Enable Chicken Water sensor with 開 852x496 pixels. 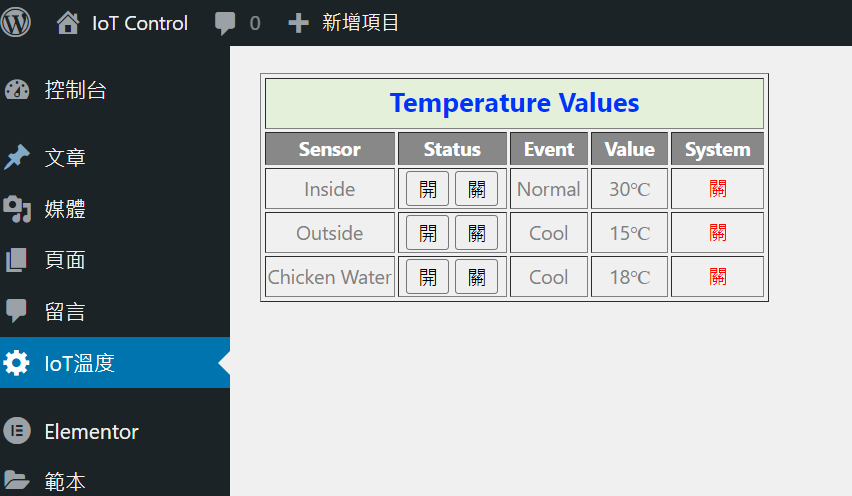(427, 277)
